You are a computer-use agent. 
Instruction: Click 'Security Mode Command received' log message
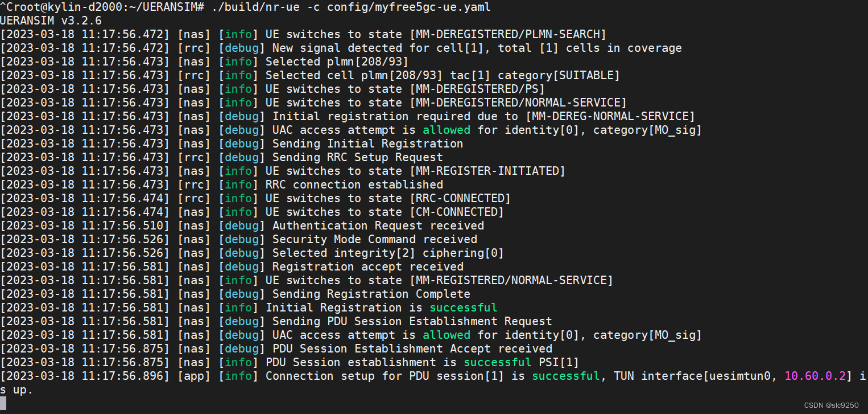click(x=374, y=239)
